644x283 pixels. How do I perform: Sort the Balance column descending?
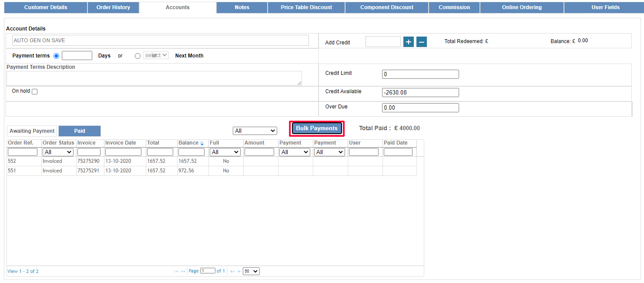pos(202,144)
